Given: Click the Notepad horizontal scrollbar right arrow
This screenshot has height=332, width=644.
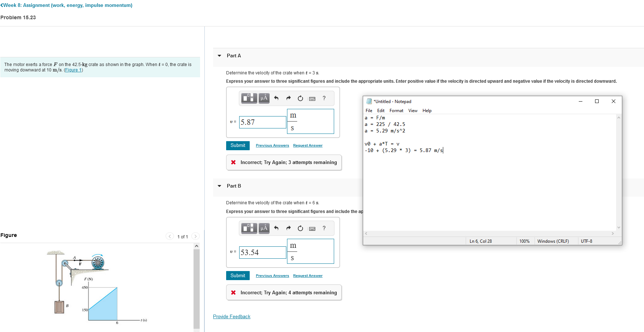Looking at the screenshot, I should [613, 234].
